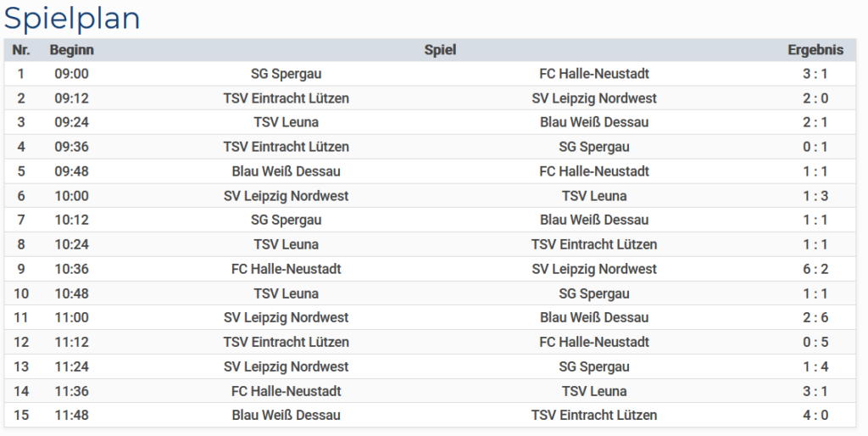The height and width of the screenshot is (436, 868).
Task: Click the Ergebnis column header
Action: pos(815,50)
